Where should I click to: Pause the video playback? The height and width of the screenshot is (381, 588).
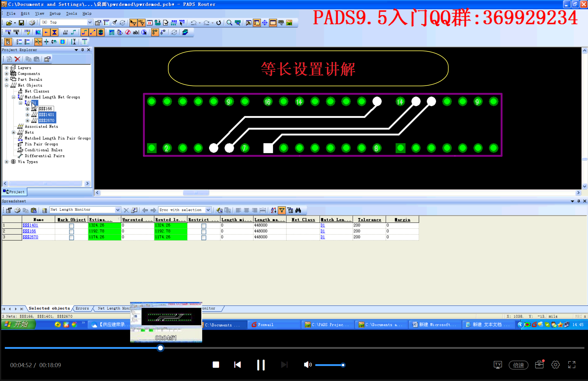click(261, 365)
